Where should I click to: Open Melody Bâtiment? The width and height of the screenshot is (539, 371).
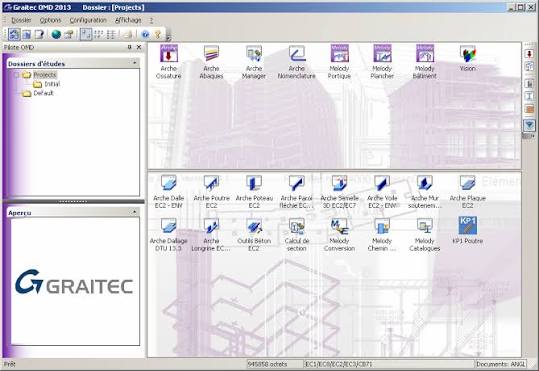click(x=425, y=61)
